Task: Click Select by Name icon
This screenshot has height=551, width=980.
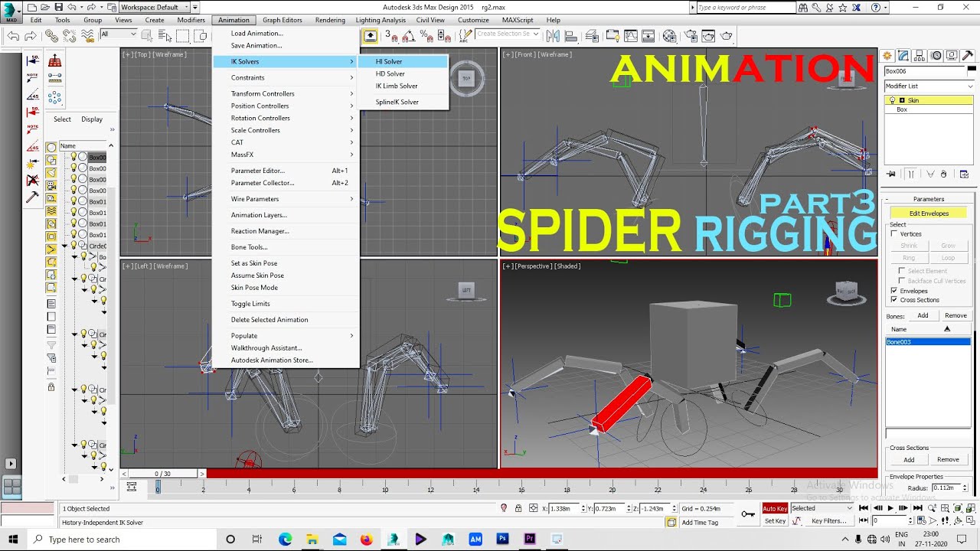Action: pos(165,35)
